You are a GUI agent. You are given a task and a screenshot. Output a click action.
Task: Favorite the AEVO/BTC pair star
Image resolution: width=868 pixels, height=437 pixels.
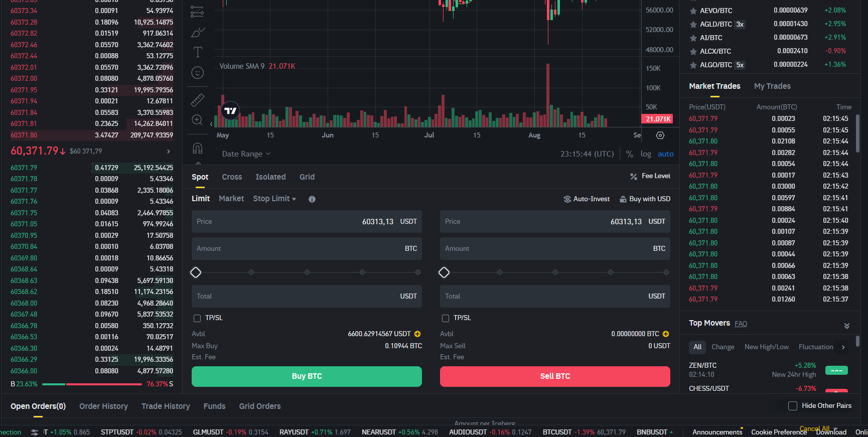pyautogui.click(x=693, y=11)
